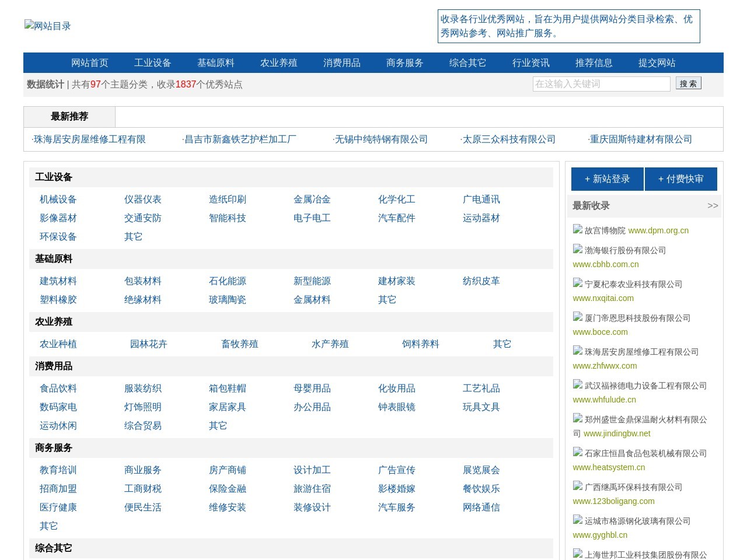Expand 最新收录 list via the >> link
747x560 pixels.
point(713,206)
